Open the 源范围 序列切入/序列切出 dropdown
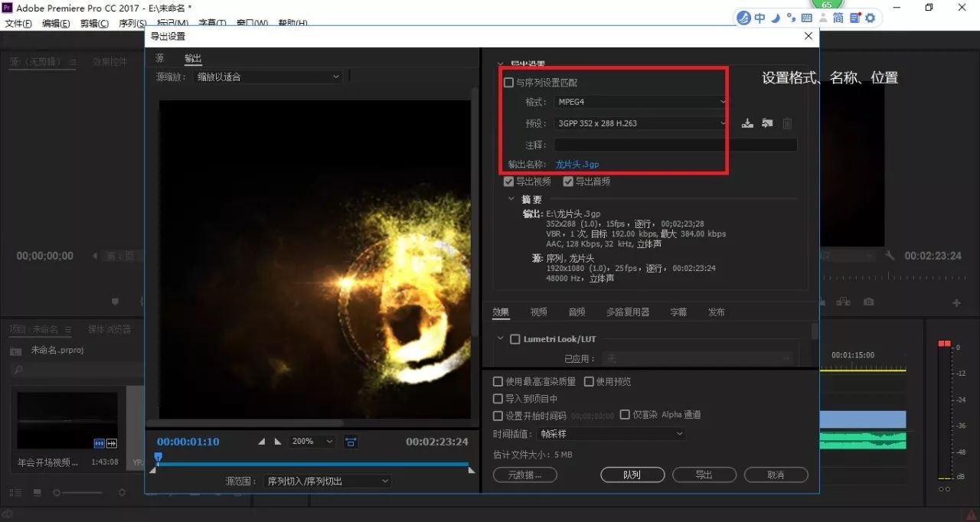The image size is (980, 522). click(x=327, y=481)
